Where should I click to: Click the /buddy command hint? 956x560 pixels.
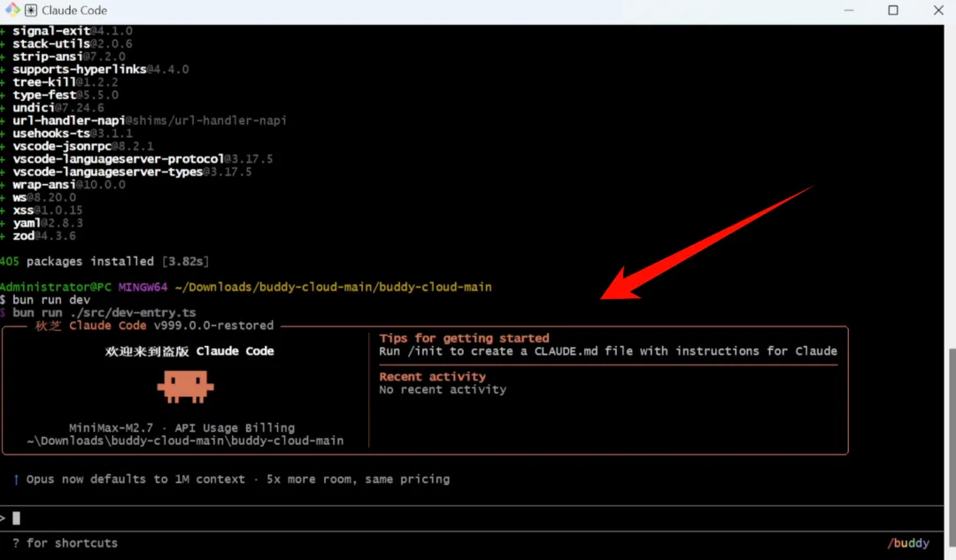pyautogui.click(x=908, y=543)
